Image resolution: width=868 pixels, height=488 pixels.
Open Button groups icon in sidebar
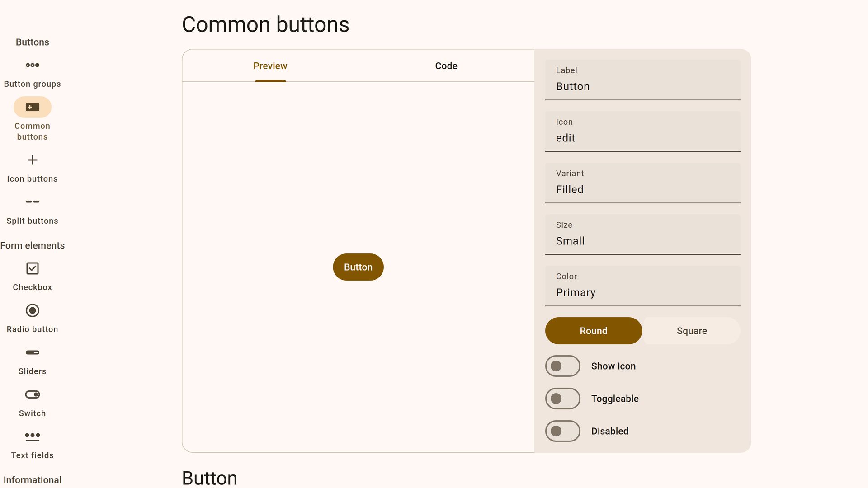(x=32, y=65)
